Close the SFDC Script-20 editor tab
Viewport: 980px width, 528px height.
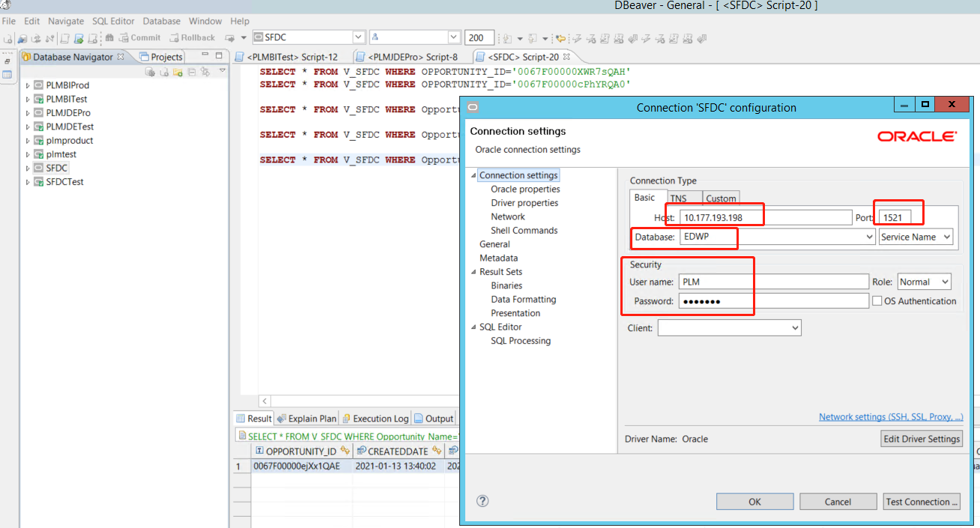click(x=566, y=56)
